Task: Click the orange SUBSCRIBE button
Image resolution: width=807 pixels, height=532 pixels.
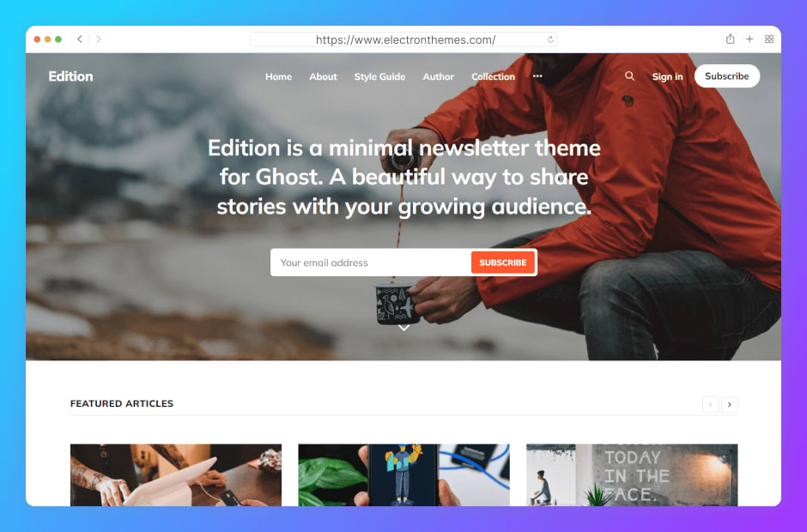Action: coord(503,263)
